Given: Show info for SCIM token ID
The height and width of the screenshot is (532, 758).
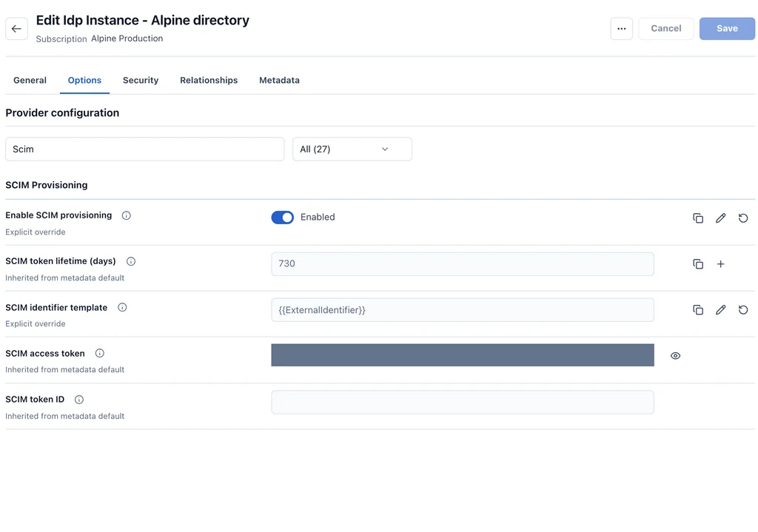Looking at the screenshot, I should pyautogui.click(x=78, y=400).
